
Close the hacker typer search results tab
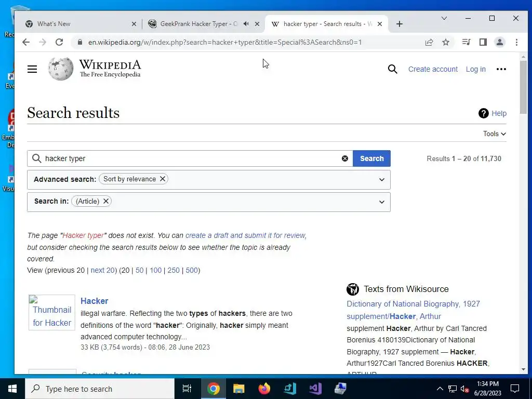point(380,24)
